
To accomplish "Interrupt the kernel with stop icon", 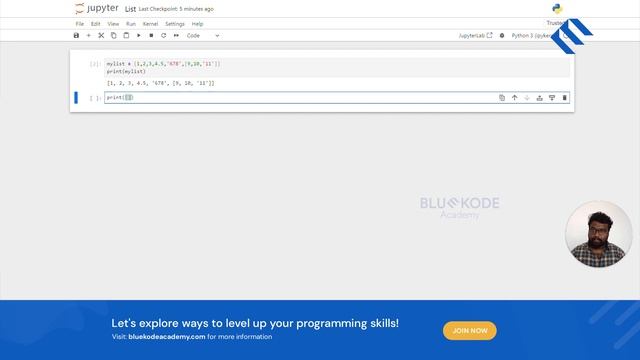I will coord(151,36).
